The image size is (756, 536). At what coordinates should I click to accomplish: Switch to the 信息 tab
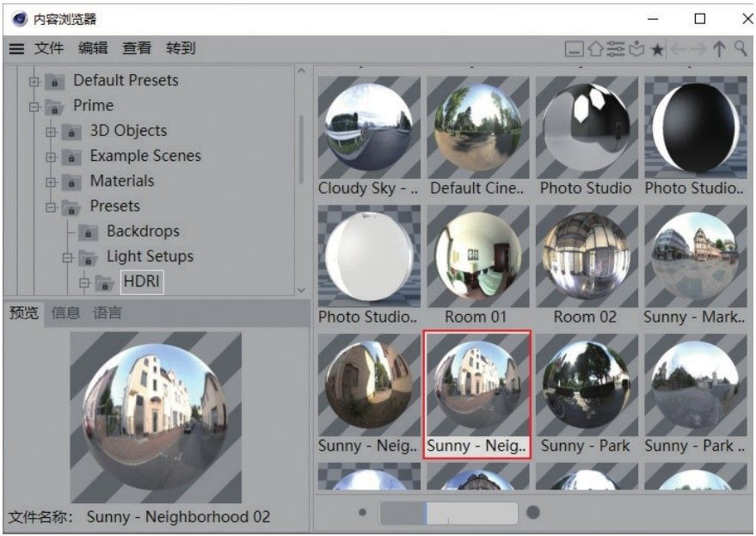(x=65, y=313)
